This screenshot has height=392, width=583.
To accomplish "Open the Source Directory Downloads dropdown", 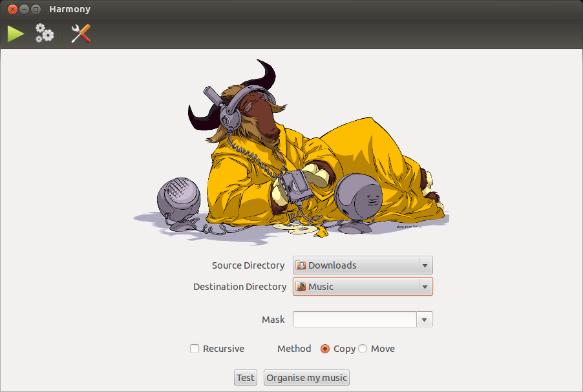I will 363,265.
